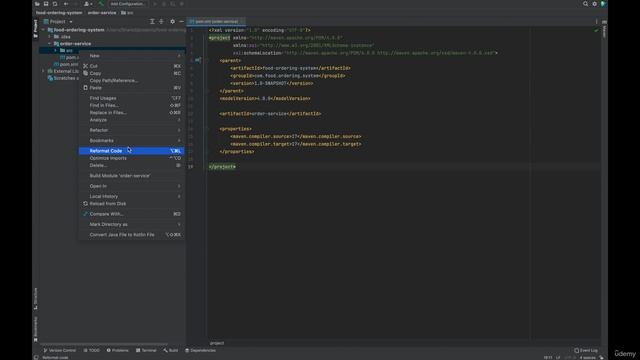Image resolution: width=640 pixels, height=360 pixels.
Task: Click the green inspection checkmark in editor
Action: 596,30
